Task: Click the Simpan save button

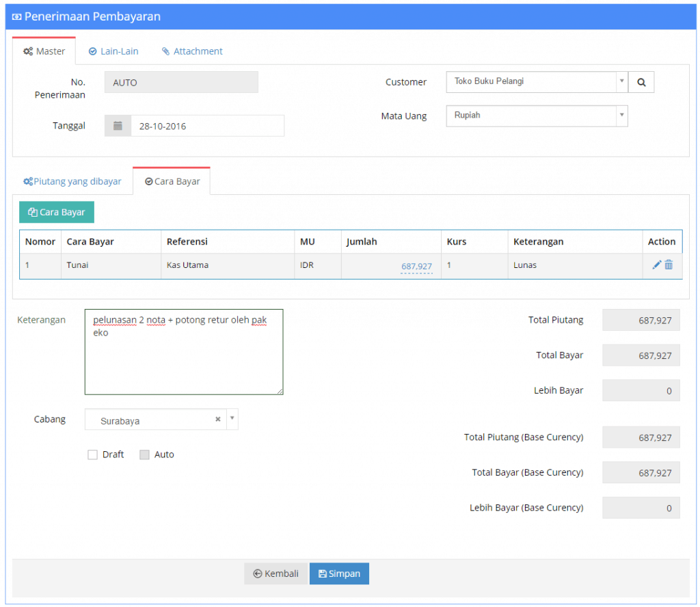Action: click(x=339, y=574)
